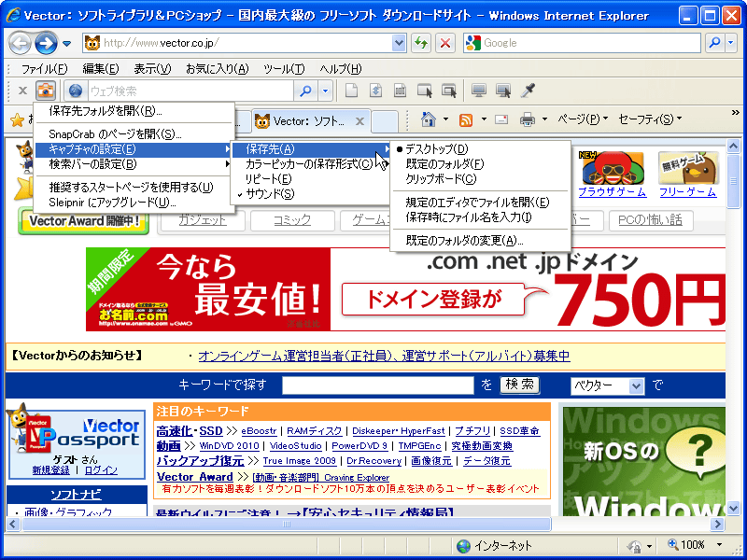Click the scrolling page capture icon
The height and width of the screenshot is (560, 747).
coord(376,90)
